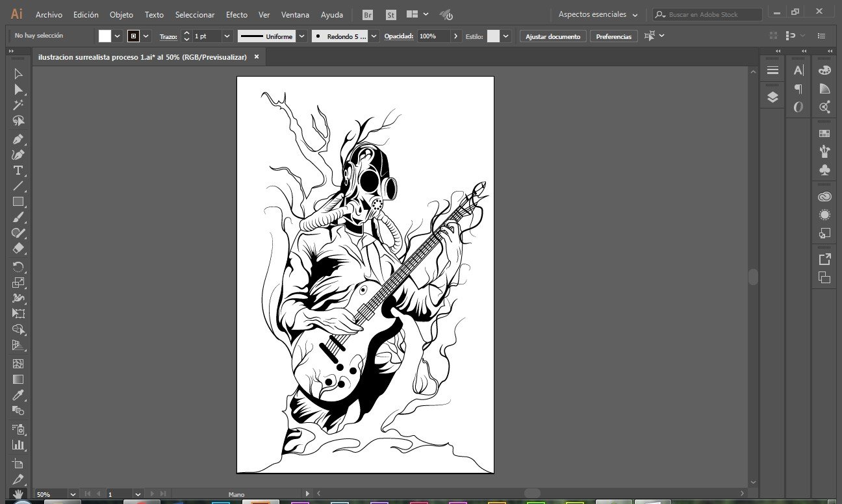Open the stroke color swatch
The image size is (842, 504).
(x=133, y=36)
